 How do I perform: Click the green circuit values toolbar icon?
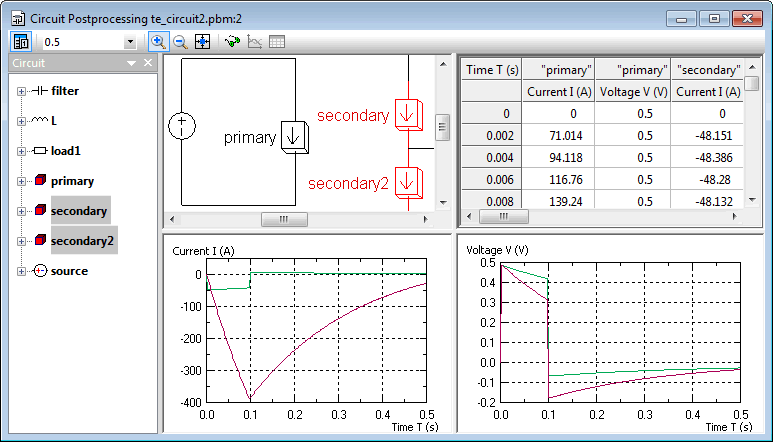pyautogui.click(x=232, y=42)
